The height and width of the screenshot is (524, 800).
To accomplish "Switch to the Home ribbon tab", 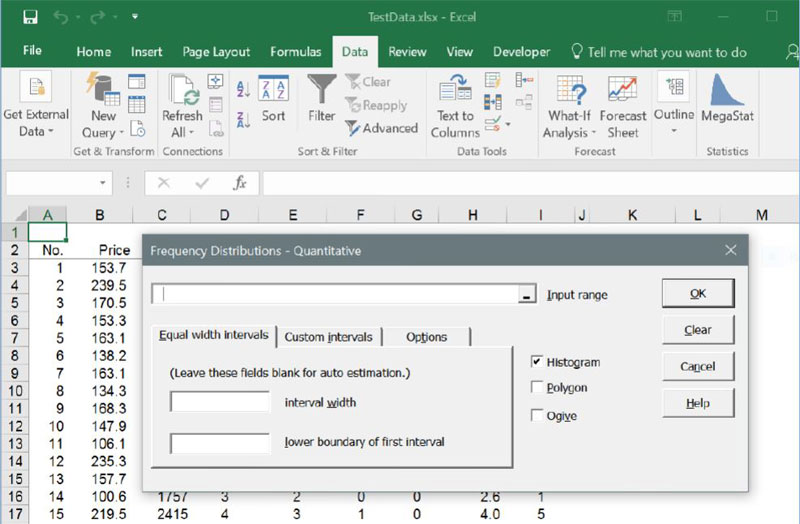I will point(94,52).
